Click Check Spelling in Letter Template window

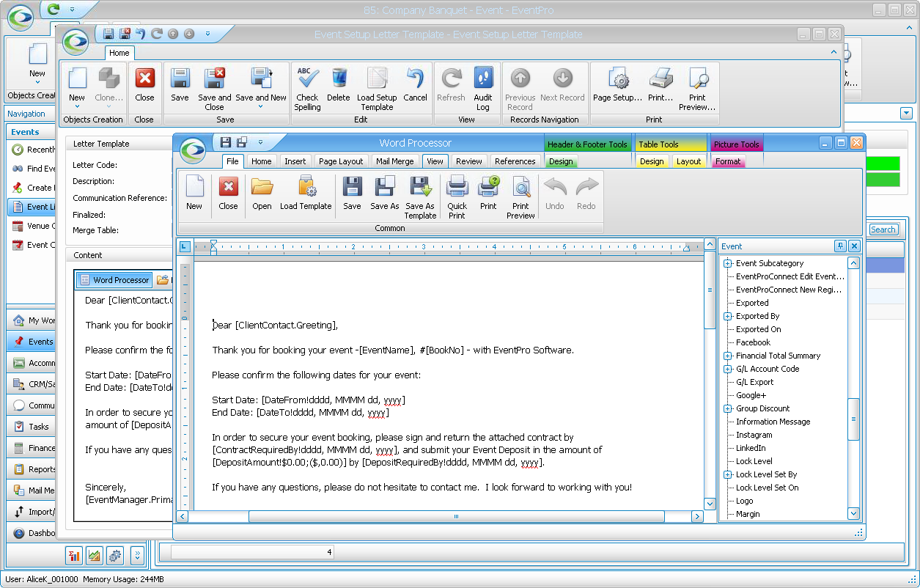307,89
